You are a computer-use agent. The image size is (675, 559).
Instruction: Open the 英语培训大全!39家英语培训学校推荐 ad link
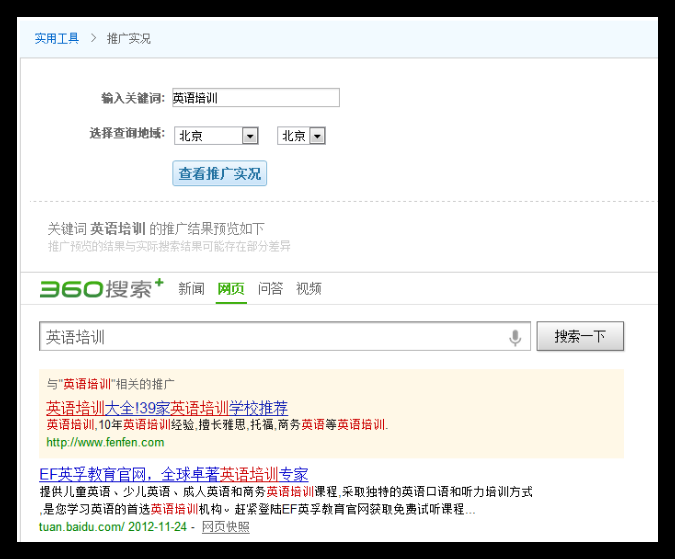[167, 407]
